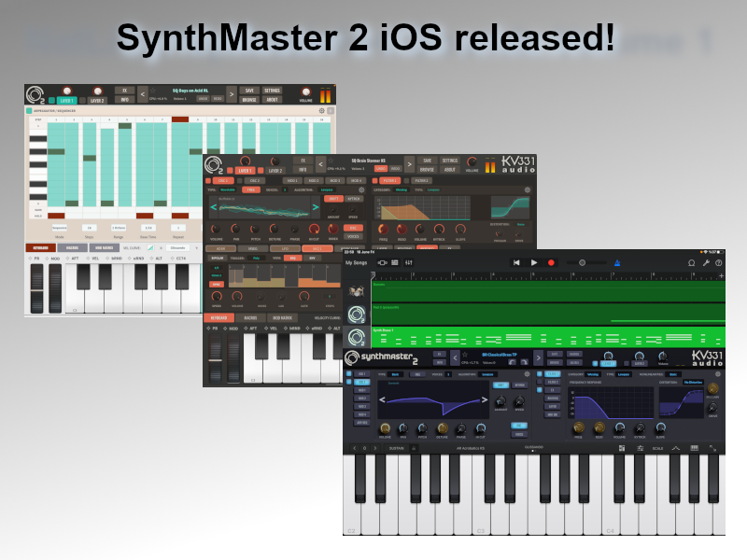The image size is (747, 560).
Task: Select the Drums track icon
Action: pos(357,291)
